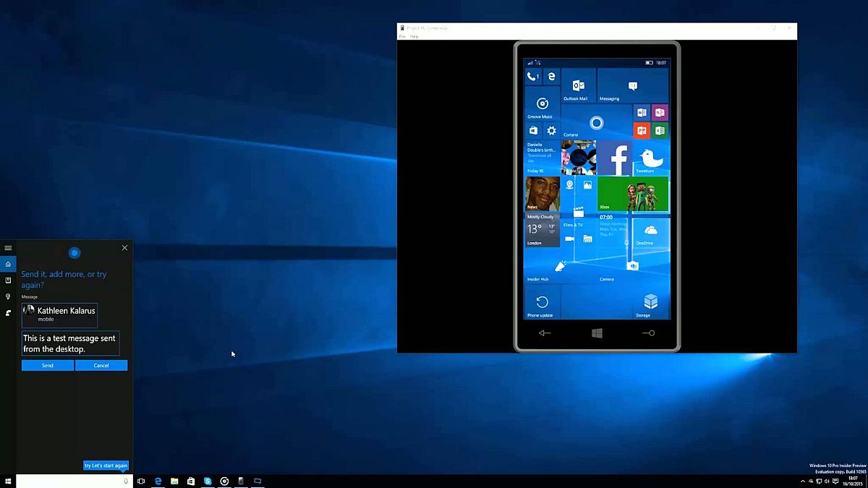868x488 pixels.
Task: Open the Groove Music tile on phone
Action: 541,105
